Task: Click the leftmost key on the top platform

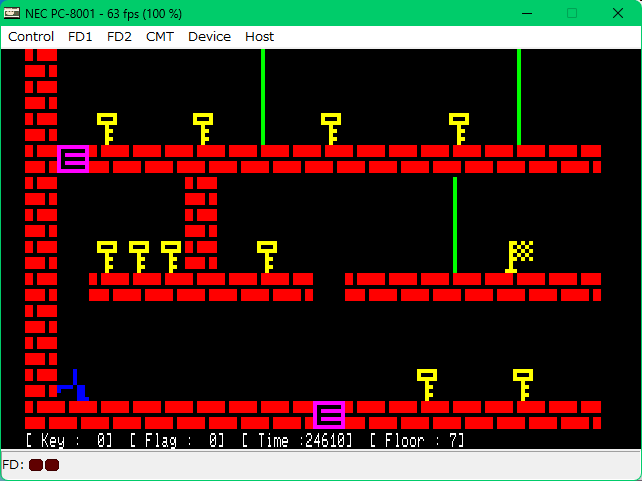Action: [x=107, y=128]
